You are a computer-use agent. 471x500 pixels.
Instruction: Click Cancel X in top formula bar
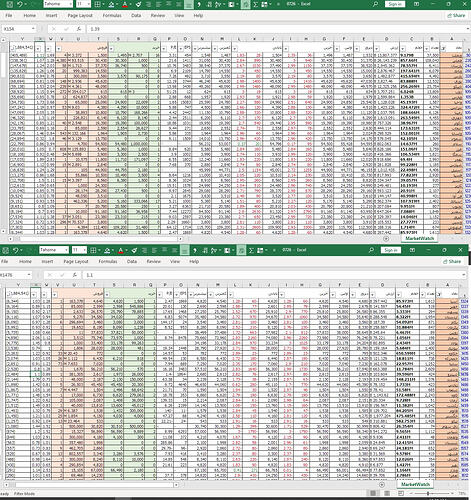point(54,29)
